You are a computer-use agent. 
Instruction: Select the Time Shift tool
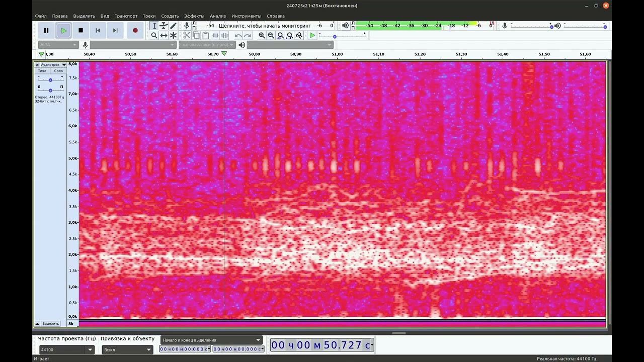click(164, 35)
